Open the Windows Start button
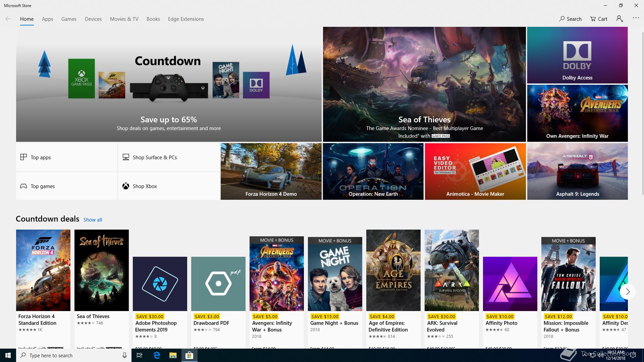The image size is (644, 362). pos(8,355)
